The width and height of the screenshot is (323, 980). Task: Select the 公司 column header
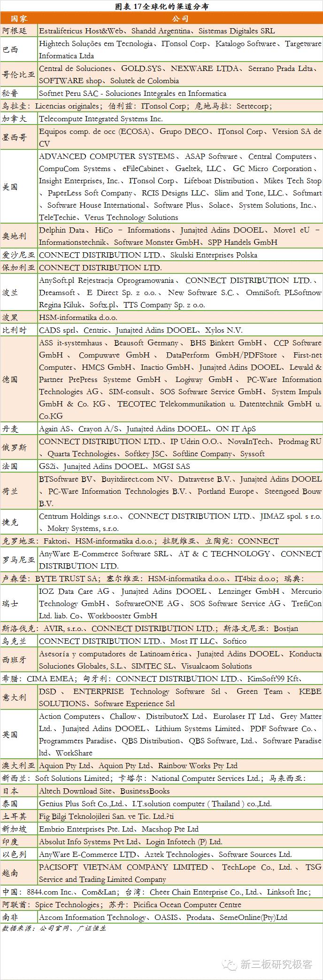coord(180,19)
